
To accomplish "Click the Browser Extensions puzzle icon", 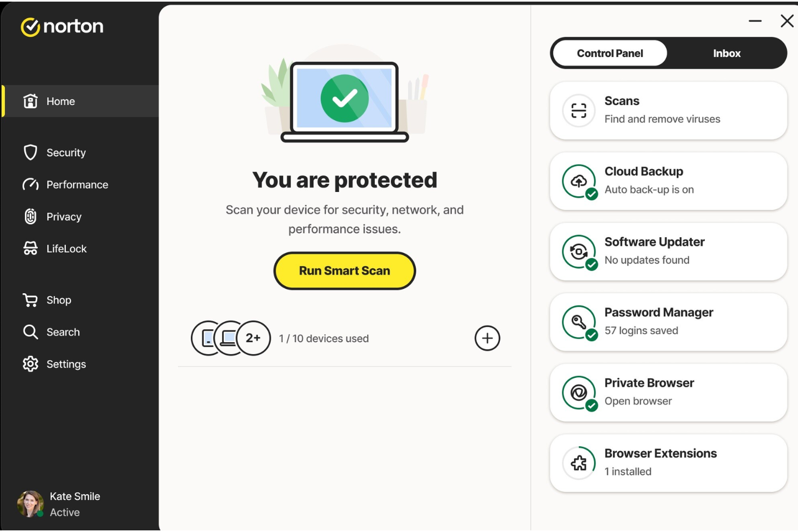I will tap(579, 462).
